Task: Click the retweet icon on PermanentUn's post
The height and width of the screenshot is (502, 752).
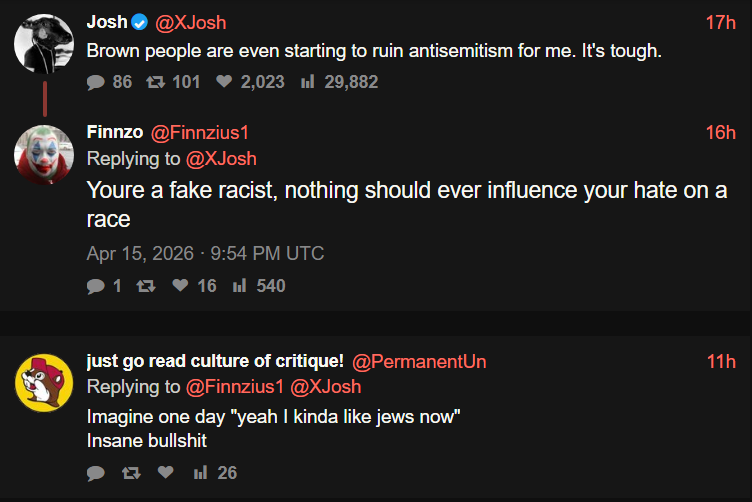Action: click(131, 472)
